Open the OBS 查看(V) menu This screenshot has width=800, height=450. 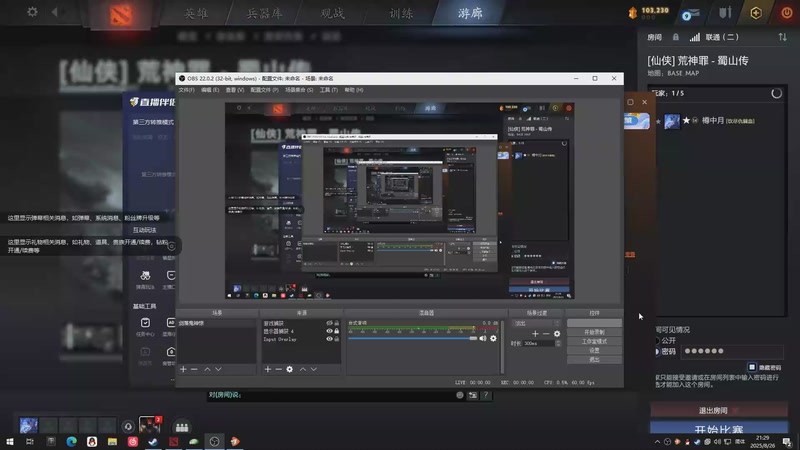pos(235,90)
